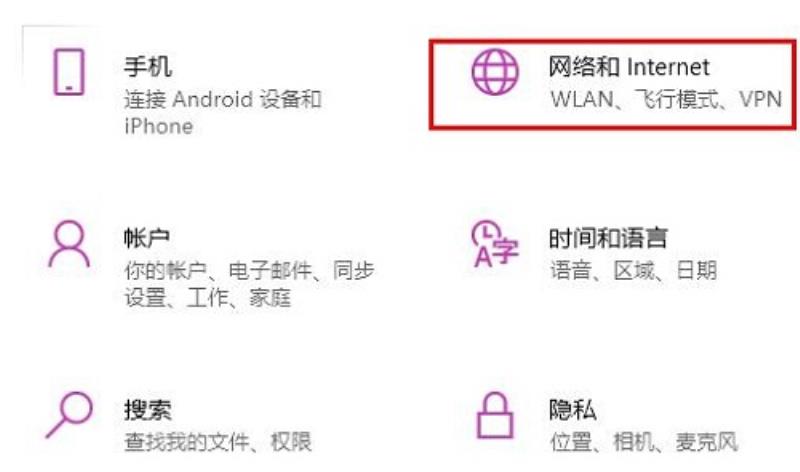The image size is (800, 472).
Task: Click the 连接 Android 设备和 description text
Action: 222,99
